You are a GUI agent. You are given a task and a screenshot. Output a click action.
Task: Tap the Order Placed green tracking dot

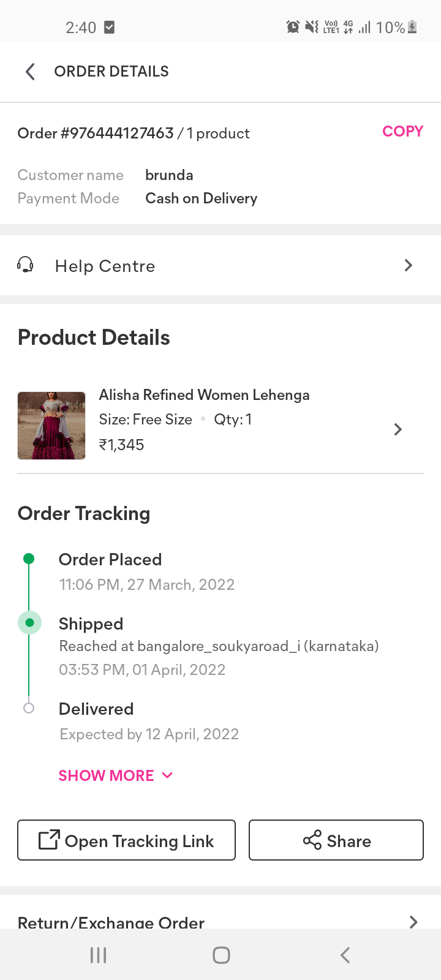[x=29, y=559]
